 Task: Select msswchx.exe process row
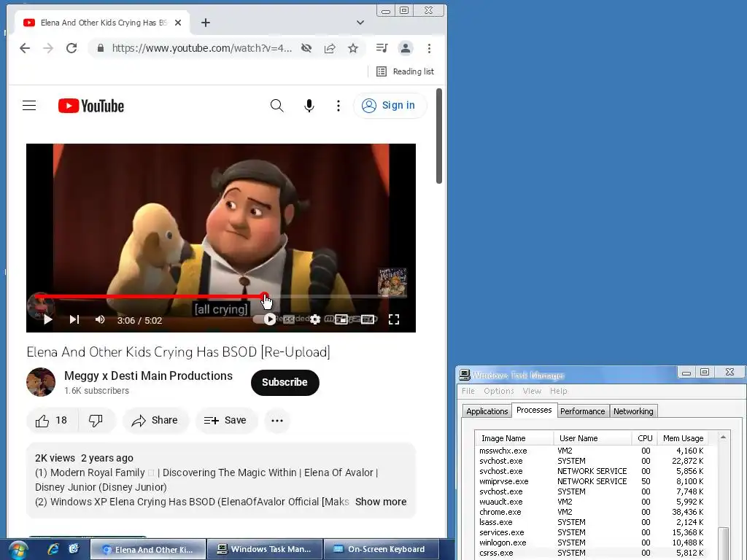tap(592, 451)
